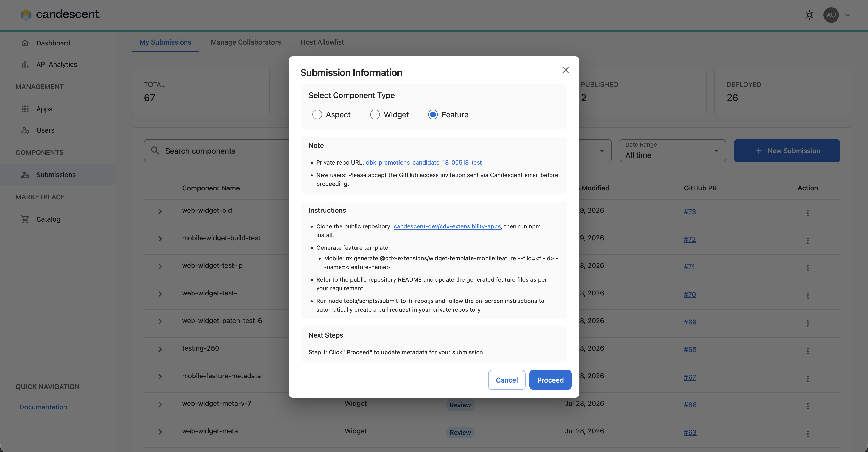
Task: Click the Dashboard home icon
Action: (x=25, y=43)
